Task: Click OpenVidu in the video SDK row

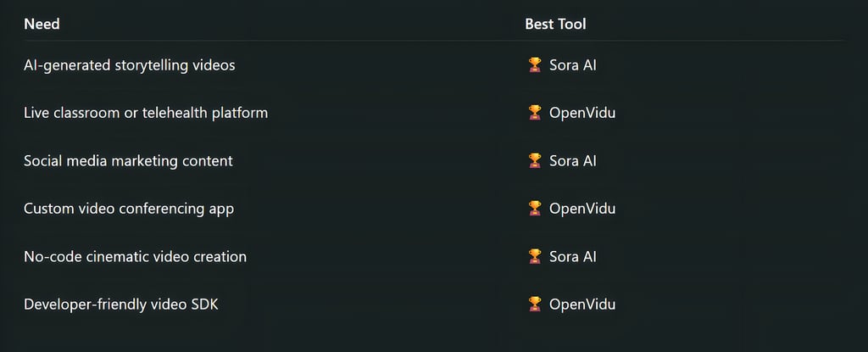Action: 582,305
